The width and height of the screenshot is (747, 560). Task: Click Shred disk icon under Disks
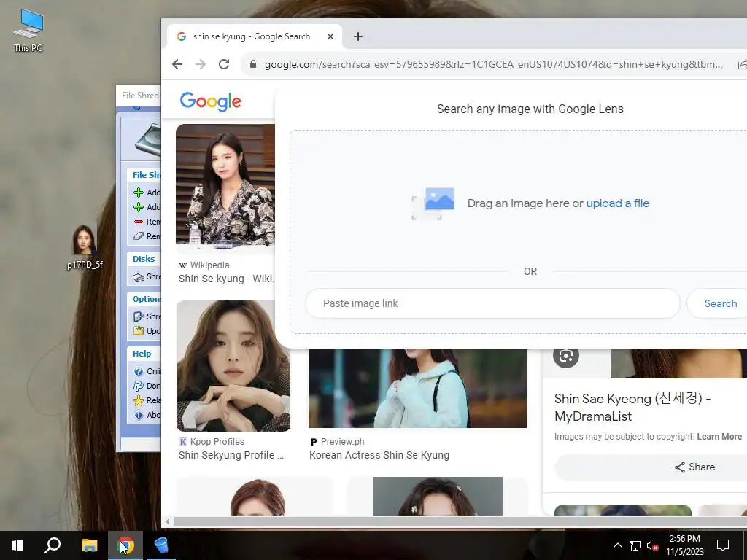[x=139, y=277]
